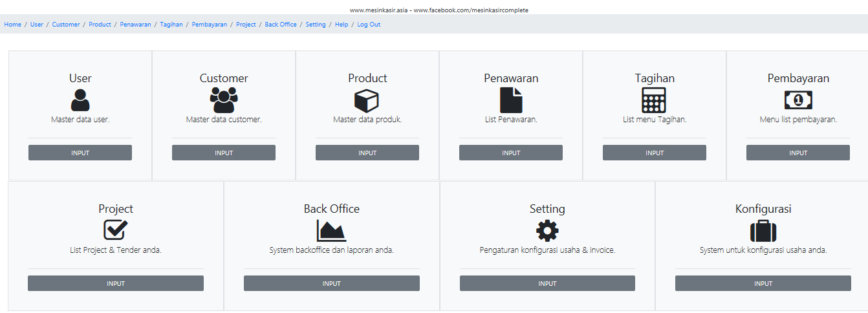The height and width of the screenshot is (313, 868).
Task: Select Back Office in the breadcrumb menu
Action: pos(281,25)
